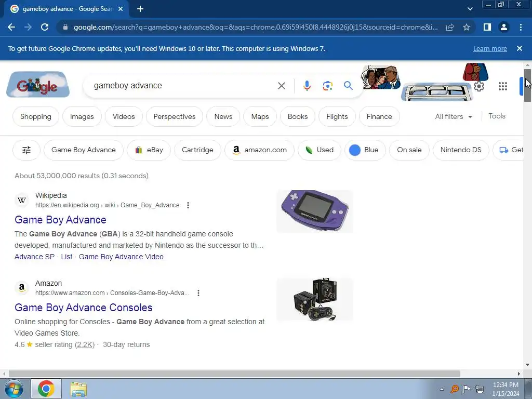This screenshot has height=399, width=532.
Task: Open Amazon result three-dot options
Action: [x=198, y=293]
